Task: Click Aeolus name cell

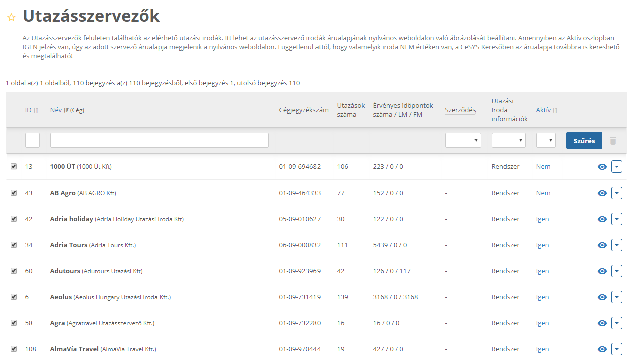Action: point(110,297)
